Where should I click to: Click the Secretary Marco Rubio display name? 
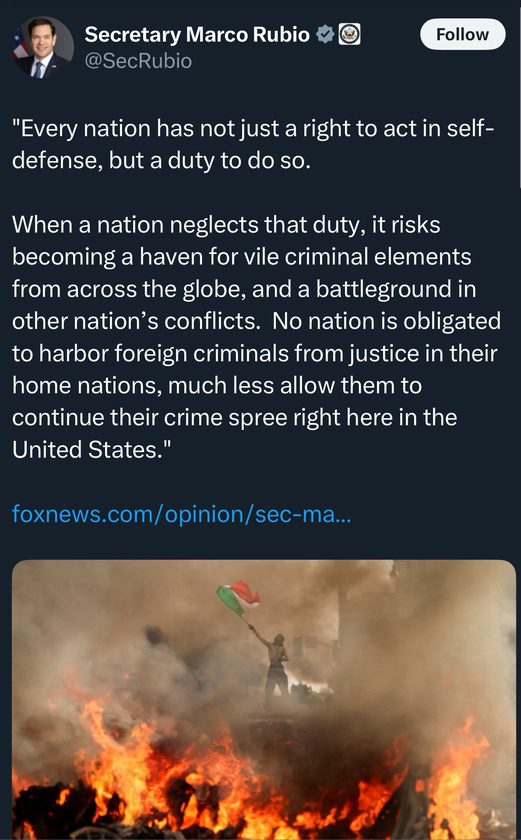coord(197,34)
